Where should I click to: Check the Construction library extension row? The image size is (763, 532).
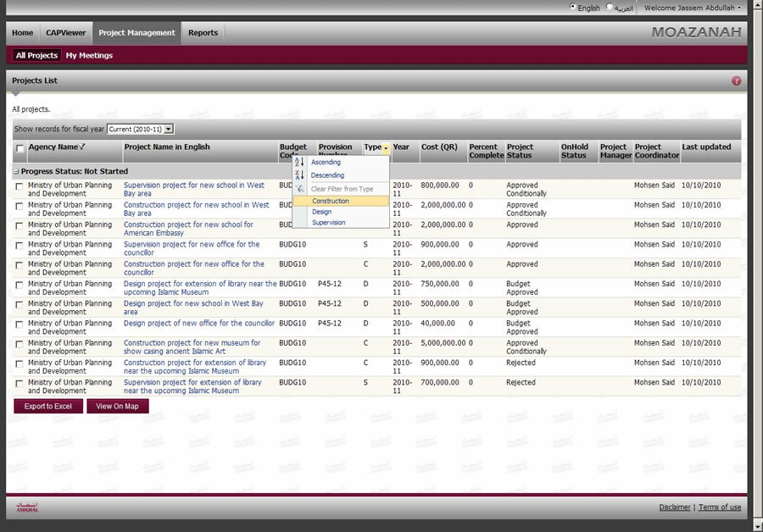[x=19, y=363]
